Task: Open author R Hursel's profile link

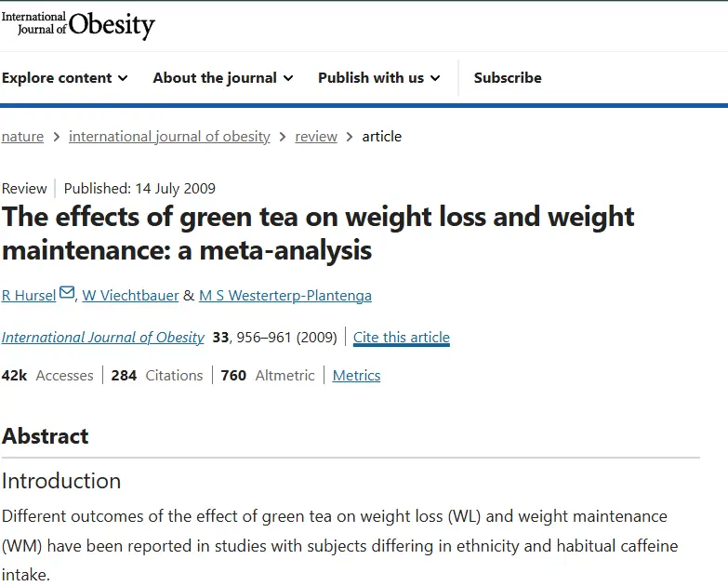Action: point(28,296)
